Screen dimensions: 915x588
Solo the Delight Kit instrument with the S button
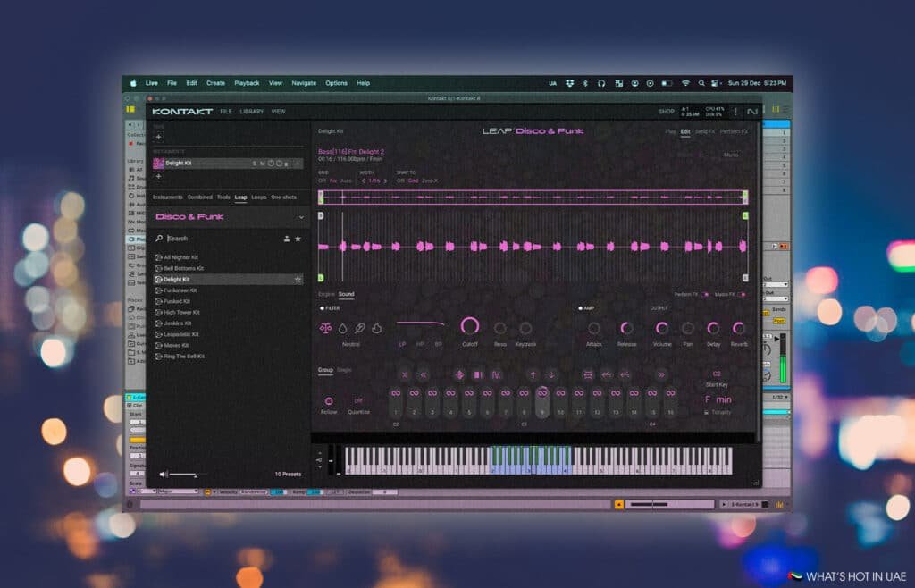255,164
